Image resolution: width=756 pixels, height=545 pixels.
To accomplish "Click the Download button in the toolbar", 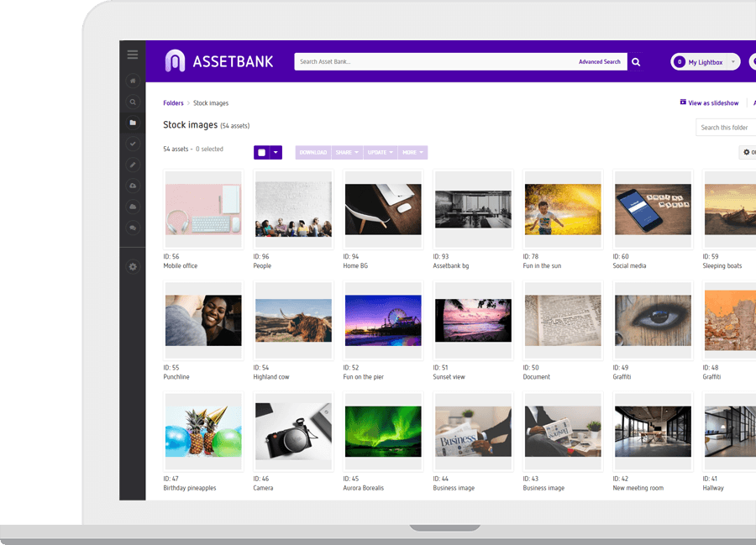I will click(x=312, y=152).
